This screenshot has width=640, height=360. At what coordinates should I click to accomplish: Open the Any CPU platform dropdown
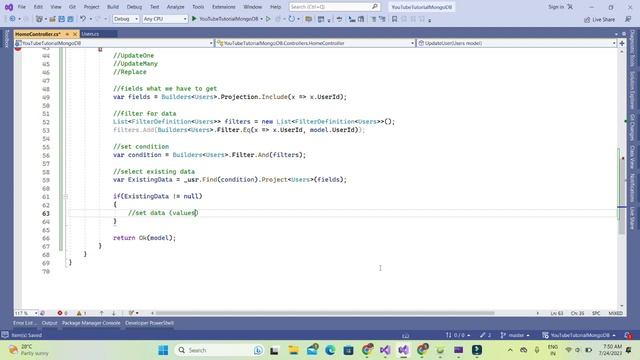165,19
